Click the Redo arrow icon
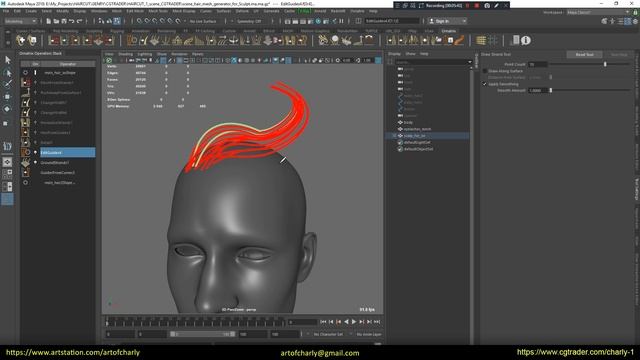The height and width of the screenshot is (360, 640). click(x=79, y=21)
